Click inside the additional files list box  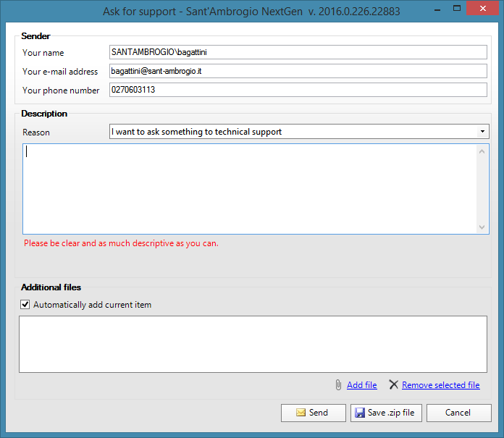[253, 344]
